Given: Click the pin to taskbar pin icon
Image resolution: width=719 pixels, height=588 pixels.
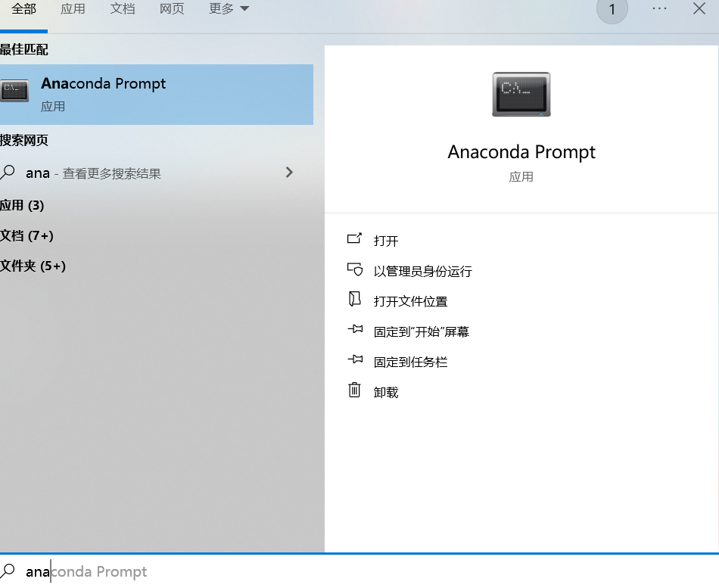Looking at the screenshot, I should coord(355,359).
